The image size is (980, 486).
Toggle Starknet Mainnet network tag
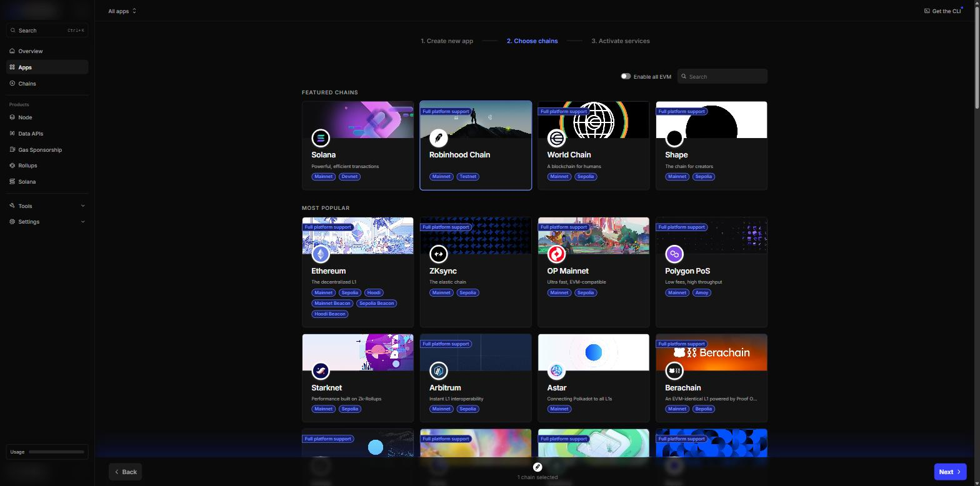point(324,409)
